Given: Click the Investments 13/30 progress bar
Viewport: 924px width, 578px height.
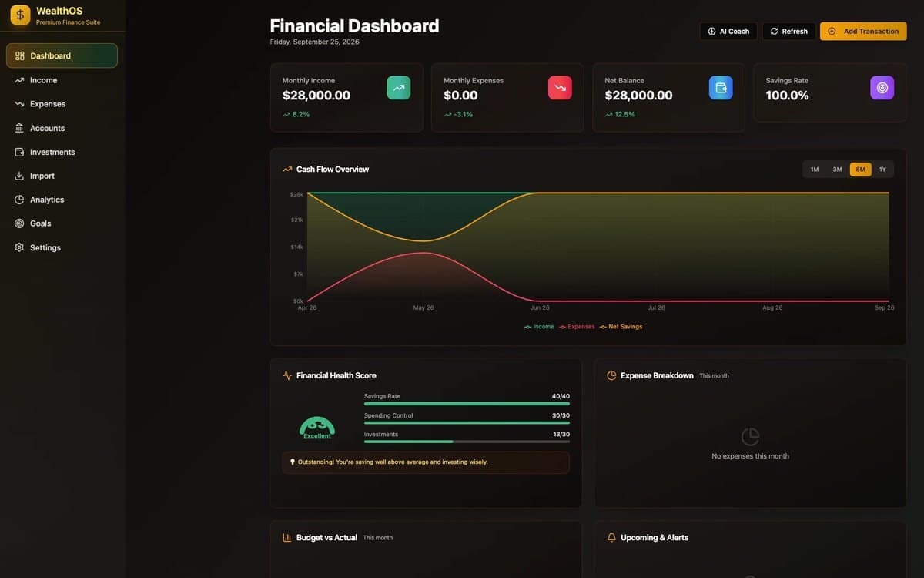Looking at the screenshot, I should tap(467, 442).
